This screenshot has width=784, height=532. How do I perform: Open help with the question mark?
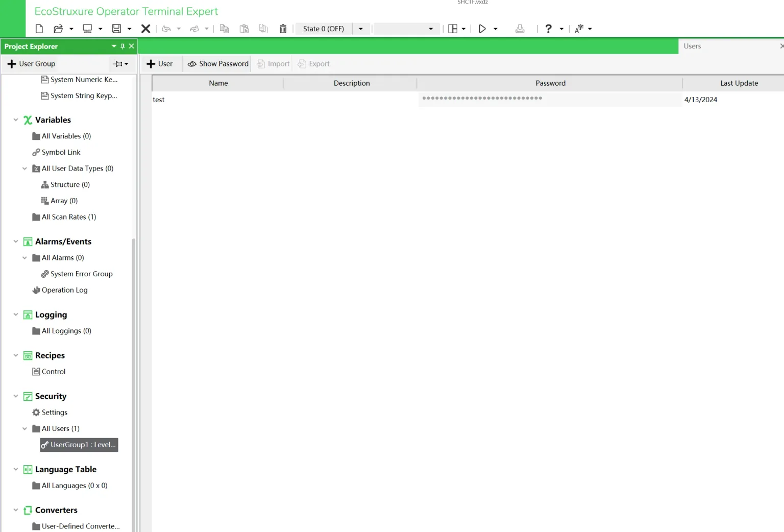point(549,29)
